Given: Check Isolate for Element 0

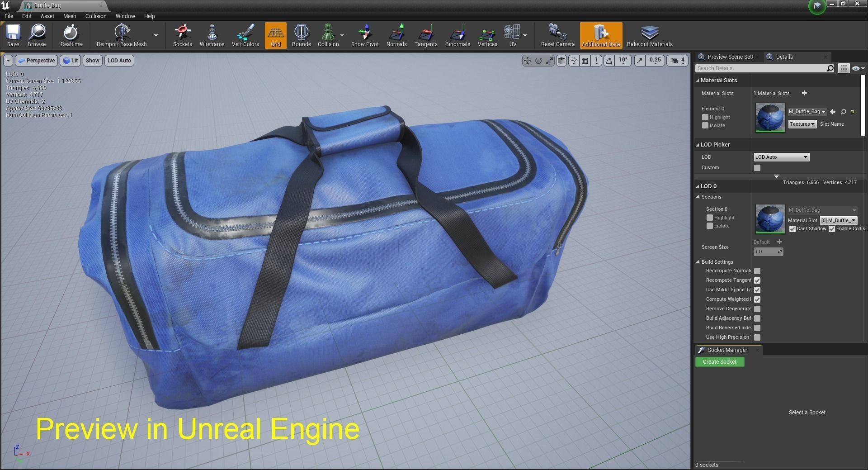Looking at the screenshot, I should click(x=705, y=125).
